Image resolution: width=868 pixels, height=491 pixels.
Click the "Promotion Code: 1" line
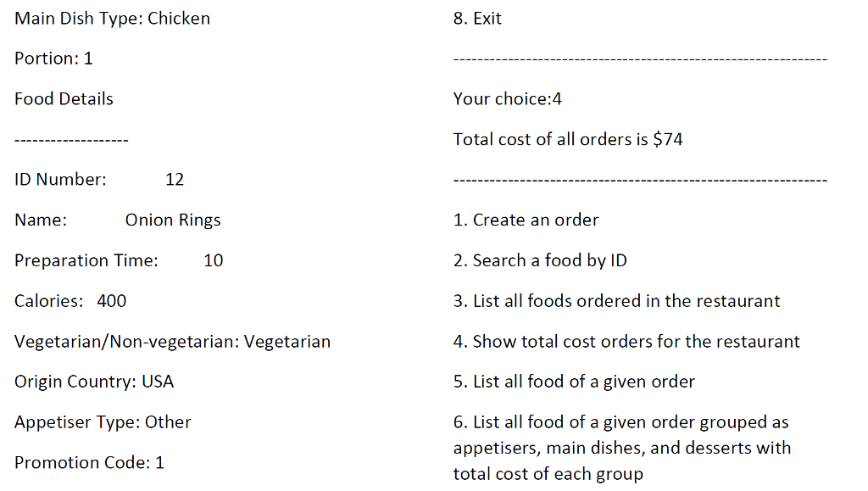(89, 463)
